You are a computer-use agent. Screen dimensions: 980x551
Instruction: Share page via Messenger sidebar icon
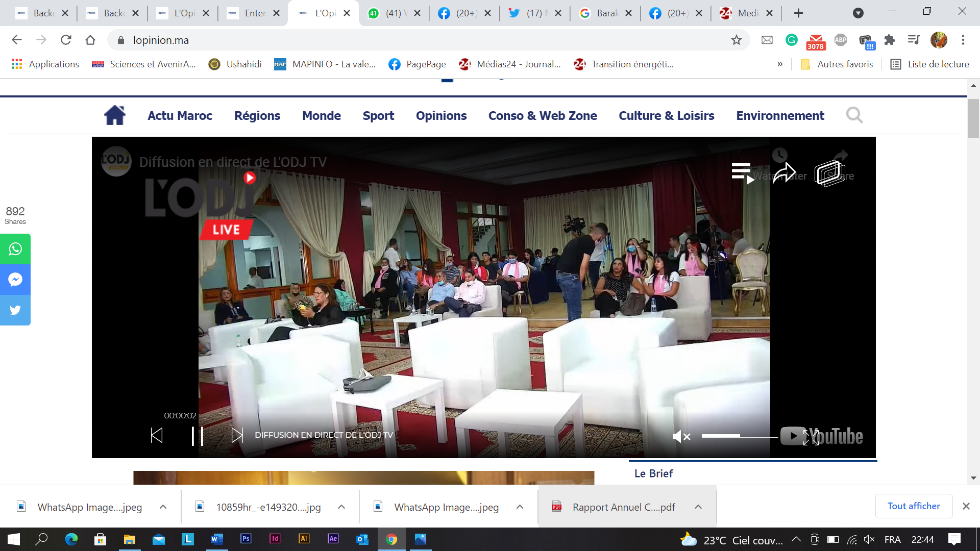point(15,280)
